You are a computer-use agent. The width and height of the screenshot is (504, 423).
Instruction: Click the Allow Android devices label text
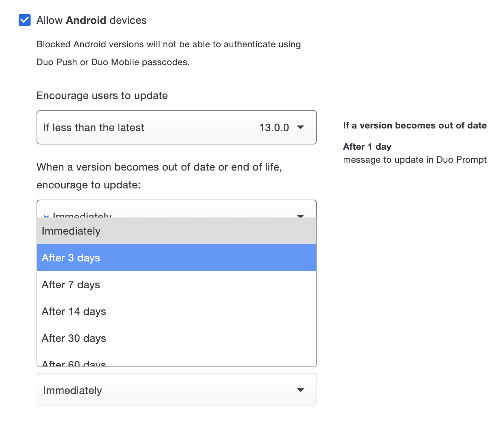click(91, 20)
